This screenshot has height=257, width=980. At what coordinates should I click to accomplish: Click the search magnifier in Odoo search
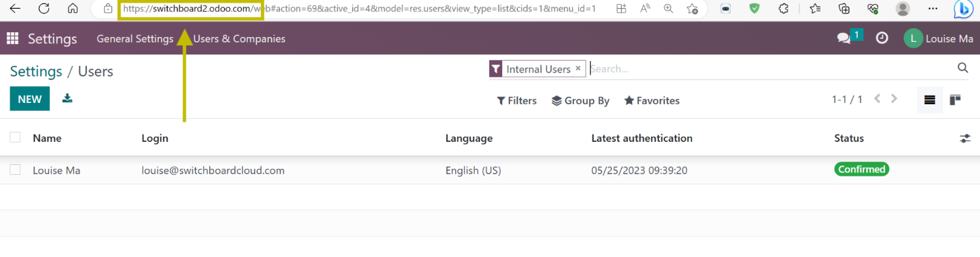963,67
